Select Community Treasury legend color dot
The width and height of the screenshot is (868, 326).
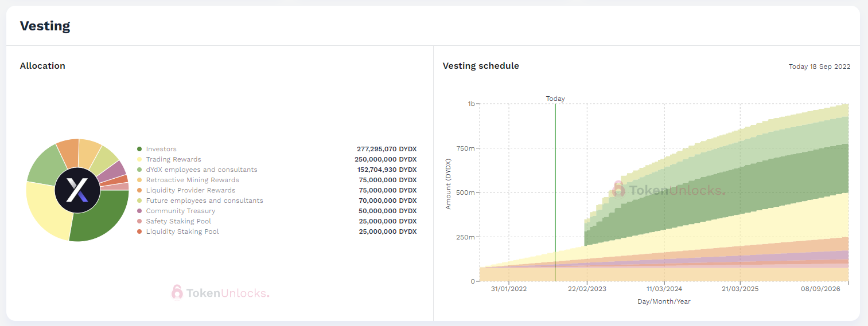[139, 211]
